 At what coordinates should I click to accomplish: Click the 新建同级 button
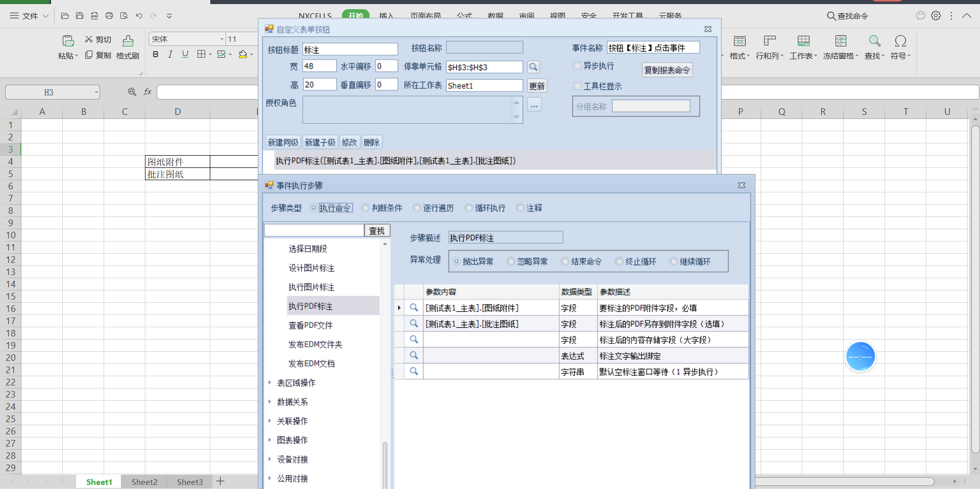tap(283, 142)
